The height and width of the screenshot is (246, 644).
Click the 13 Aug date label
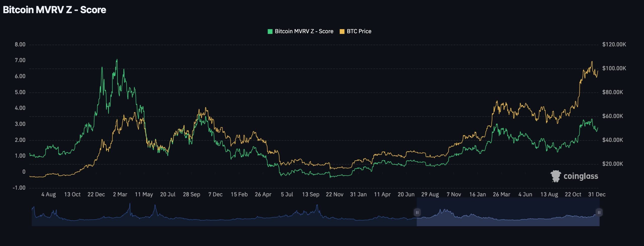549,194
